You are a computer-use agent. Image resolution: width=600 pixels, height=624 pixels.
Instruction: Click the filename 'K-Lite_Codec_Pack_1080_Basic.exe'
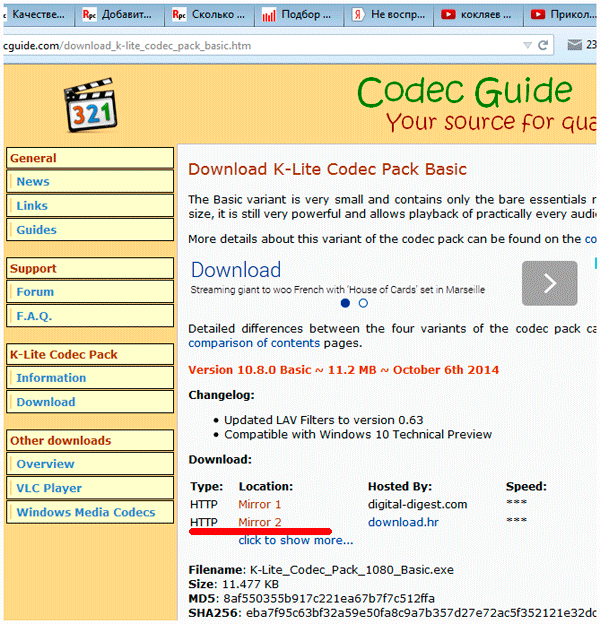click(352, 570)
